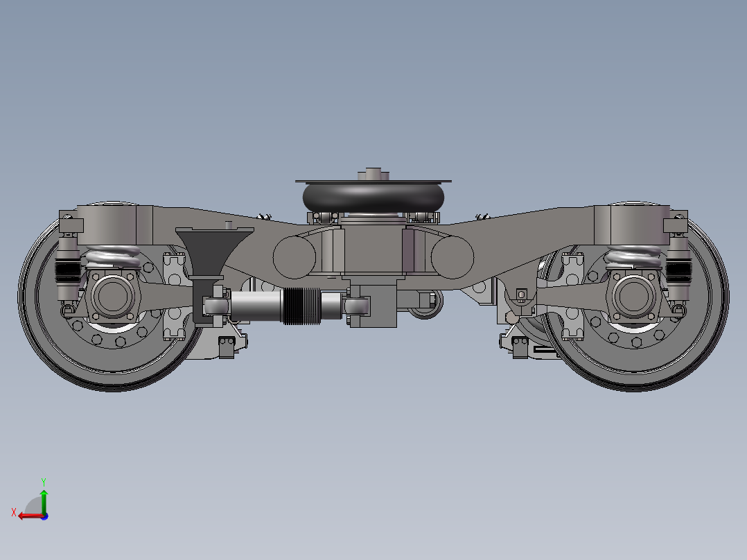747x560 pixels.
Task: Select the left coil spring
Action: coord(113,256)
